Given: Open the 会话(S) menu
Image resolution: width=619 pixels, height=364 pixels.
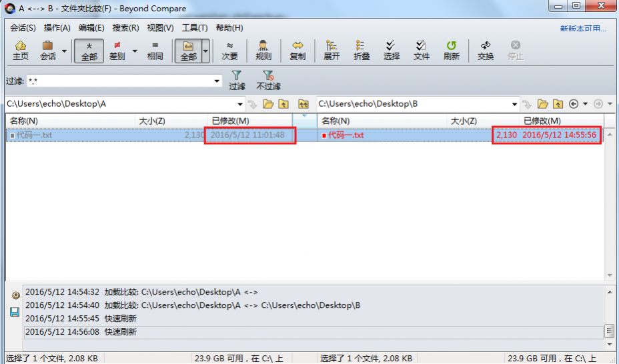Looking at the screenshot, I should tap(23, 28).
